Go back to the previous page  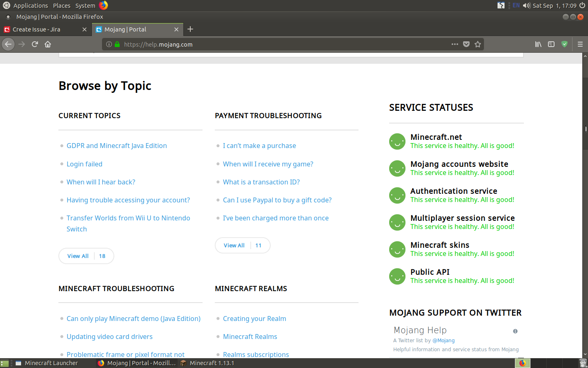(8, 44)
